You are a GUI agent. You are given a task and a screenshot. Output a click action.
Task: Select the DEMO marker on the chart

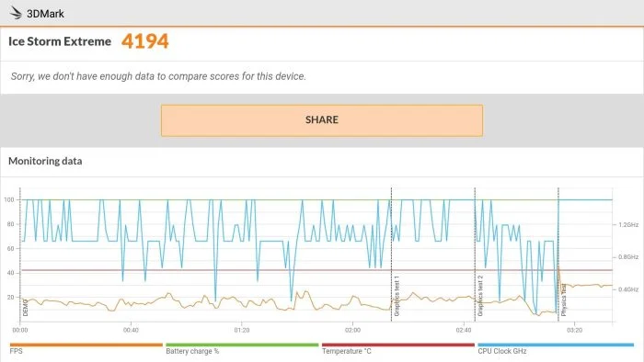coord(26,308)
